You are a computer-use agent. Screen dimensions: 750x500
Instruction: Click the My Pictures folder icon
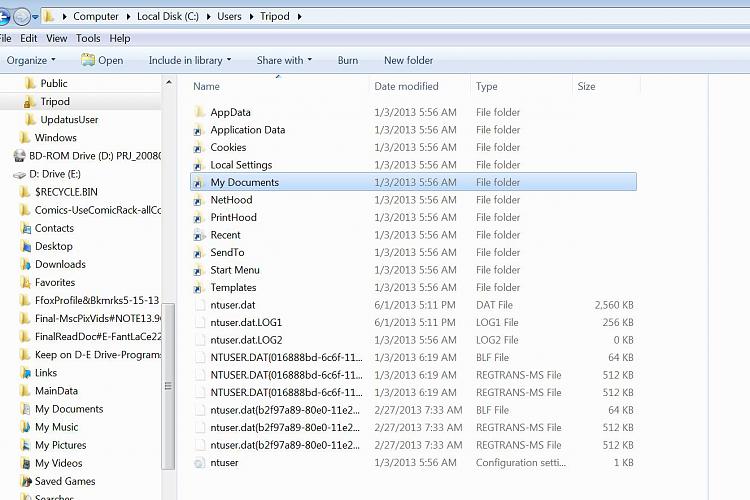[26, 445]
